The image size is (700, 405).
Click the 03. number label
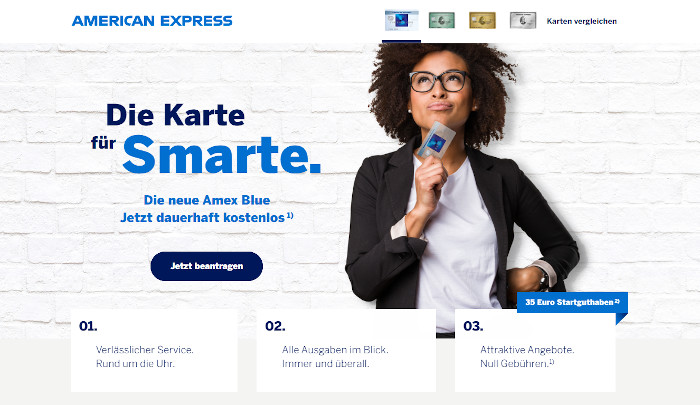coord(473,326)
